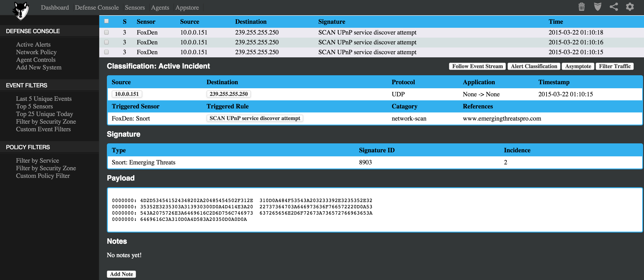Click source IP tag 10.0.0.151 in details
The height and width of the screenshot is (280, 644).
127,94
